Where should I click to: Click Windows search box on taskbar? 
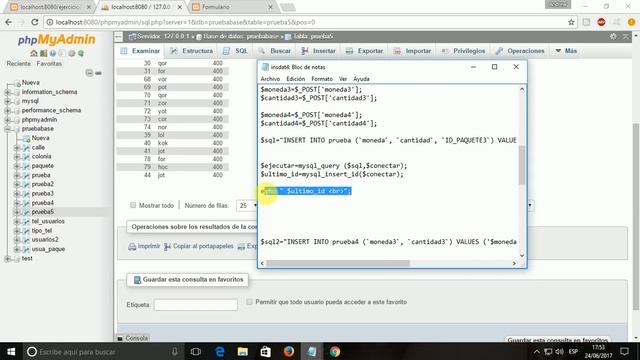[x=102, y=351]
